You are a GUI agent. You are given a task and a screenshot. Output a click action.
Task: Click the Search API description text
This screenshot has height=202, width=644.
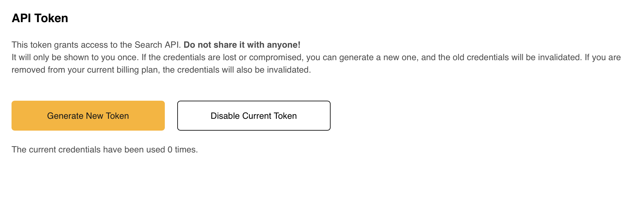click(x=97, y=45)
